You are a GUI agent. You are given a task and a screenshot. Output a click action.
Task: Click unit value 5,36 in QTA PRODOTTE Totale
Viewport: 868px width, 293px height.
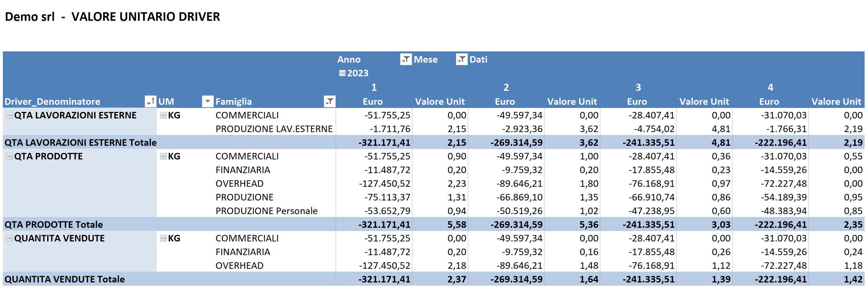(x=589, y=225)
